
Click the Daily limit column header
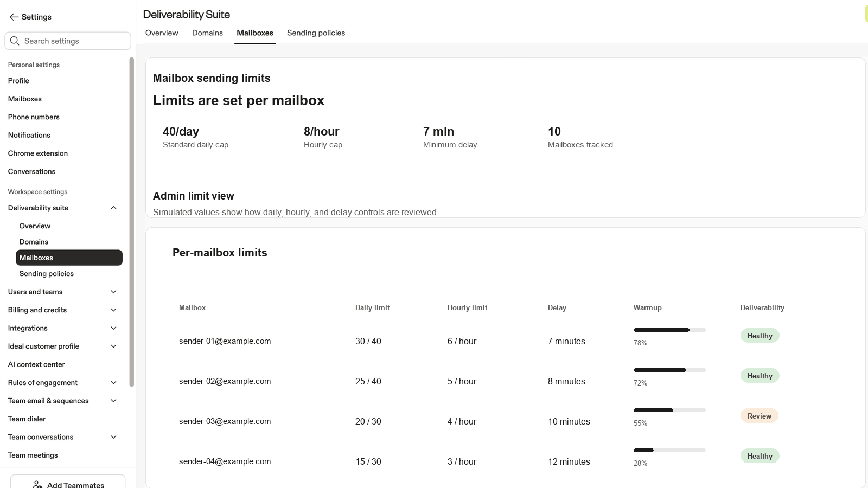(x=372, y=307)
